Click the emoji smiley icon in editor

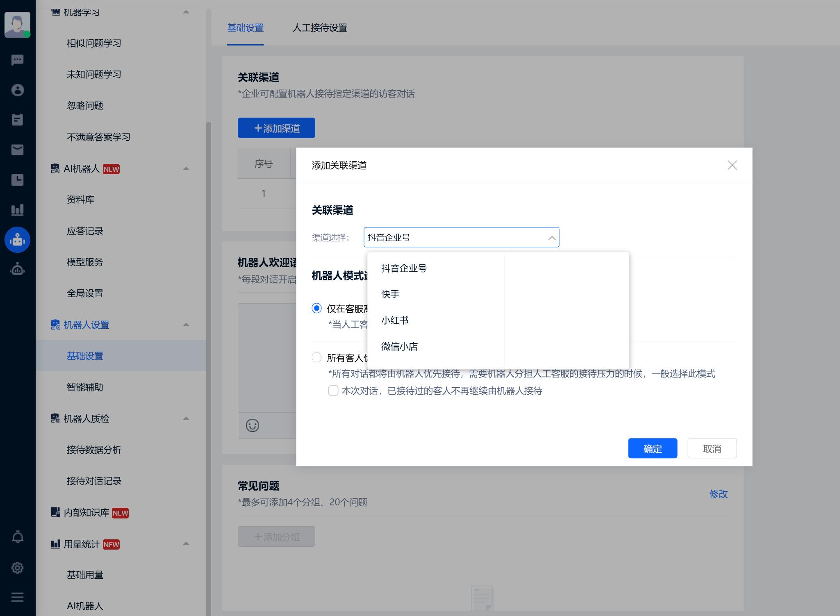[253, 425]
